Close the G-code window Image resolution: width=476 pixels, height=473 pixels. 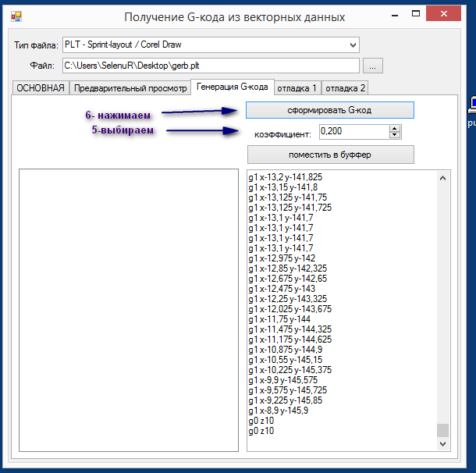[x=443, y=14]
